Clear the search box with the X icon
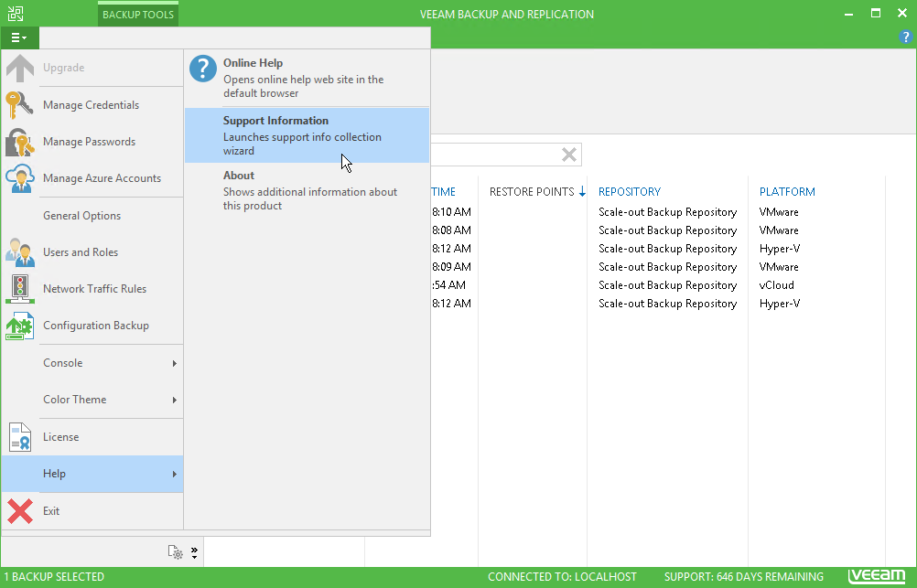Viewport: 917px width, 588px height. [569, 155]
